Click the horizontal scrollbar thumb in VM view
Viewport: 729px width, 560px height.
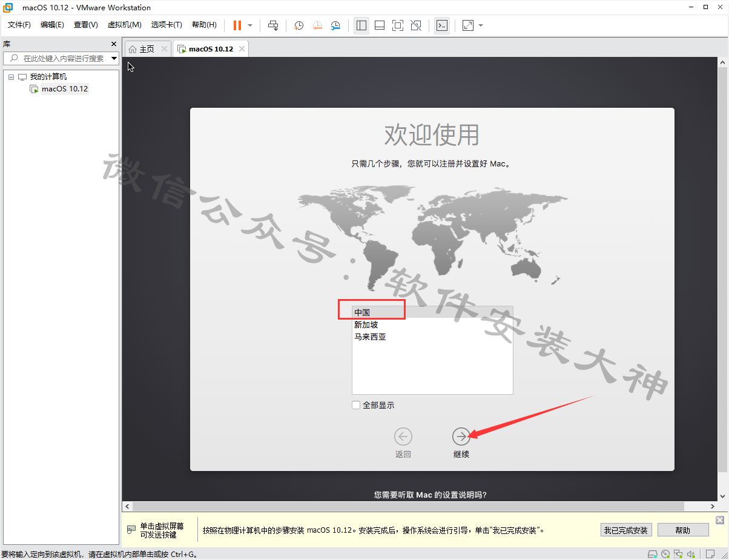(x=407, y=506)
